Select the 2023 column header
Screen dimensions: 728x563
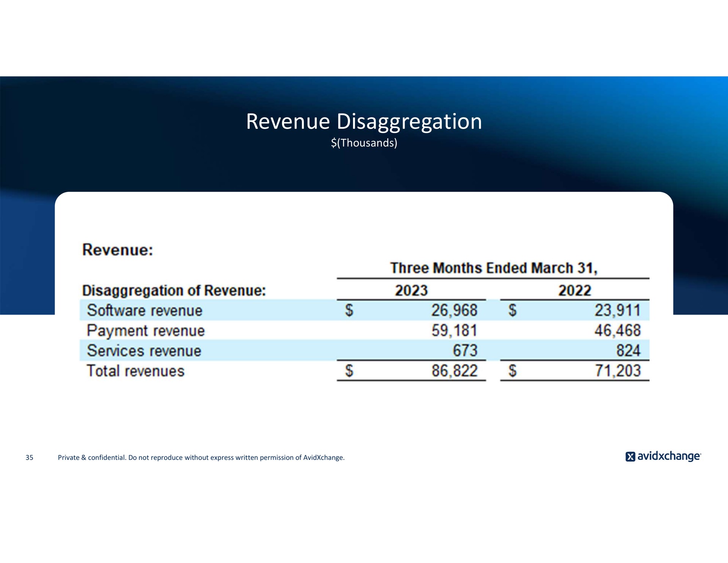411,291
